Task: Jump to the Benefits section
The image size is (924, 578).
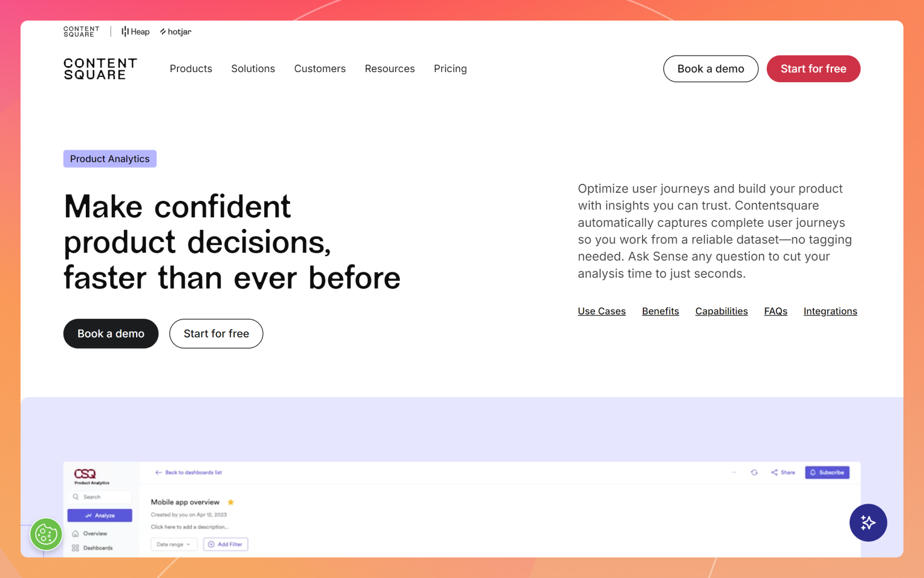Action: pos(660,311)
